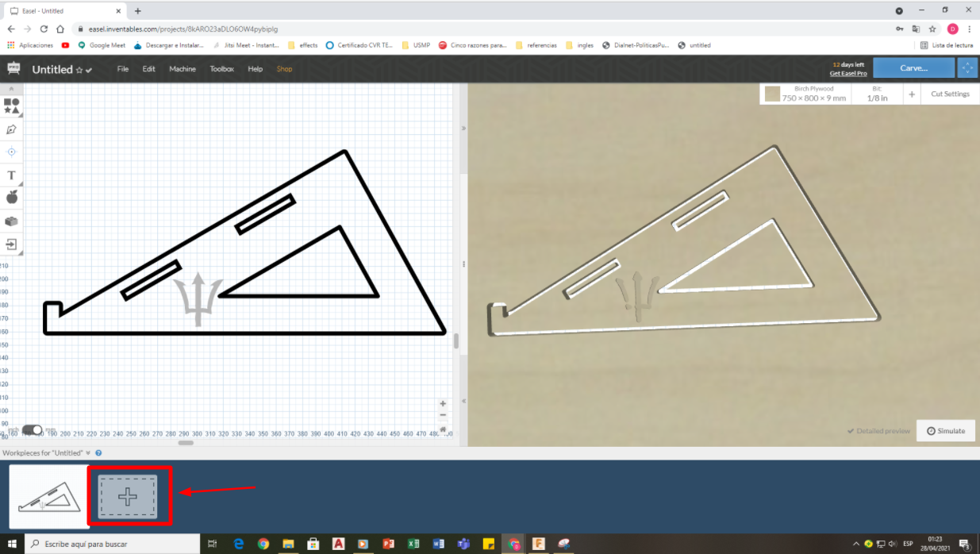Click the canvas vertical scrollbar handle
The width and height of the screenshot is (980, 554).
[455, 341]
